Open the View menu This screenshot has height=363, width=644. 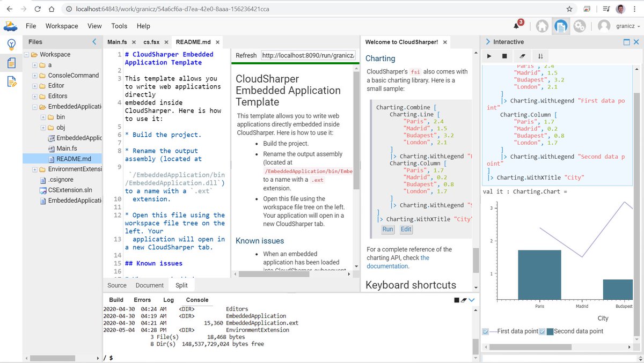[x=94, y=26]
